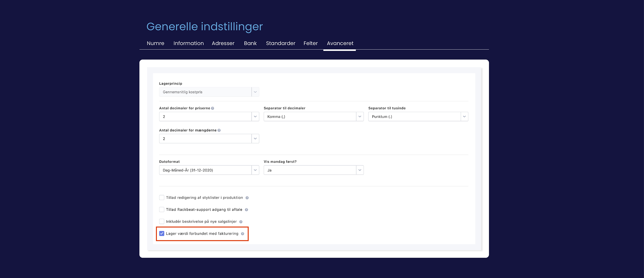The width and height of the screenshot is (644, 278).
Task: Open help icon for Antal decimaler for priserne
Action: point(213,108)
